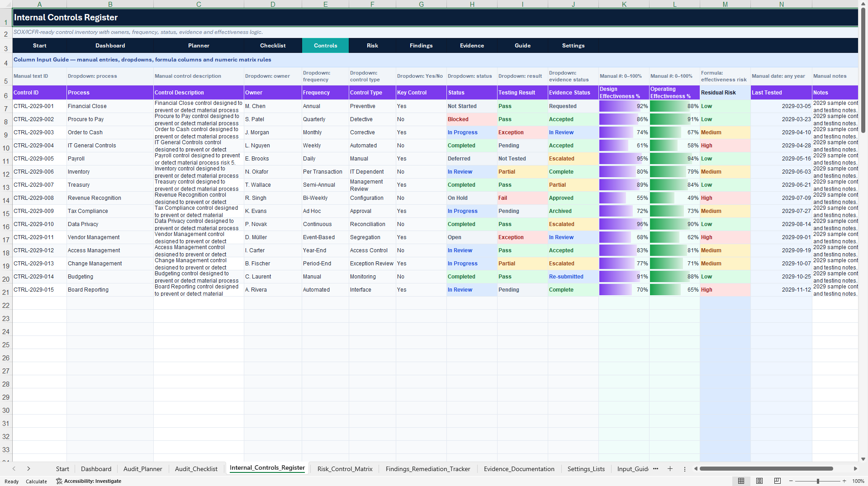Select Design Effectiveness bar 96%
868x486 pixels.
tap(624, 224)
